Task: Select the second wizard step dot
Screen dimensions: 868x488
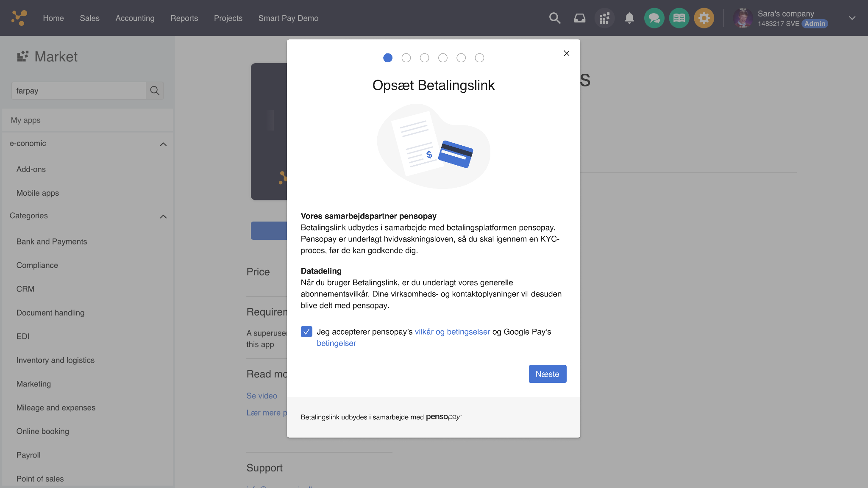Action: click(x=406, y=58)
